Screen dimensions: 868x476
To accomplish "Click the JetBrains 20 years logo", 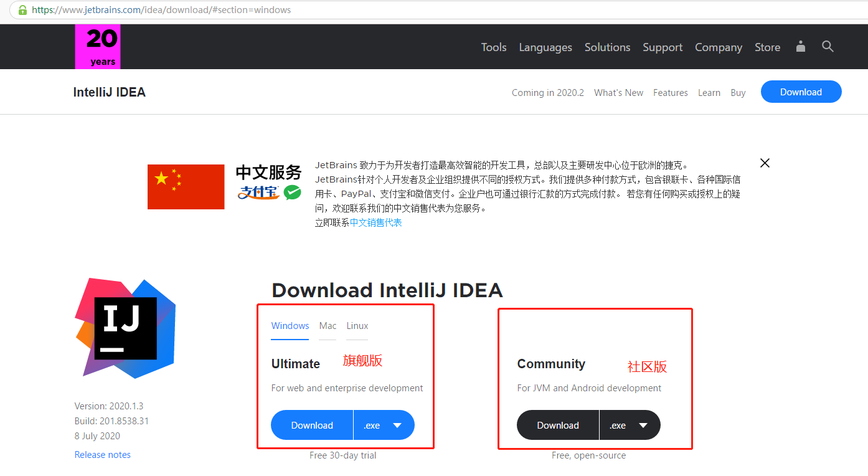I will coord(97,46).
